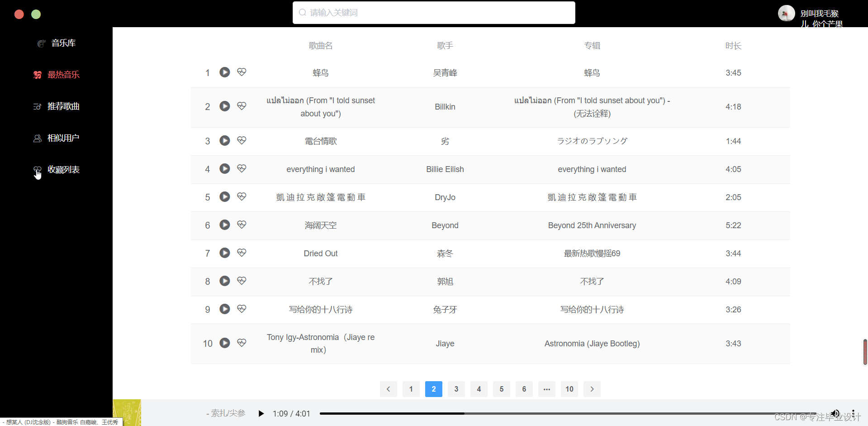Play everything i wanted by Billie Eilish
This screenshot has width=868, height=426.
click(x=225, y=168)
